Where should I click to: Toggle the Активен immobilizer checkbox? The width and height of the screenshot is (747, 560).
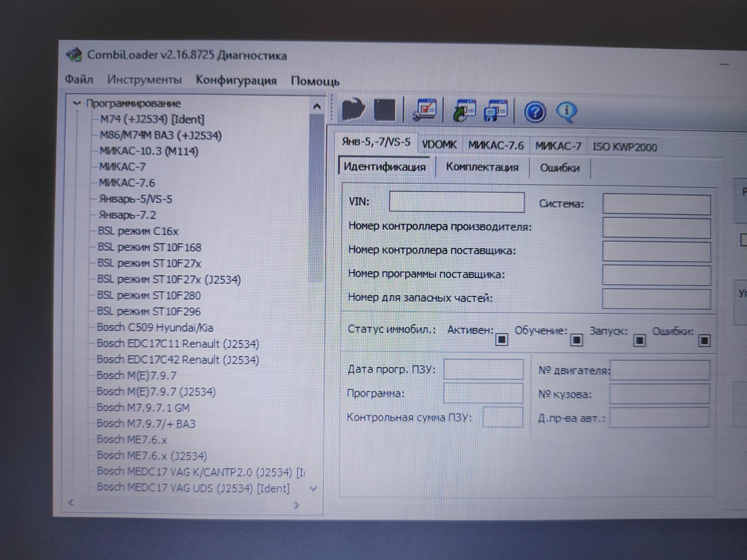(x=501, y=339)
